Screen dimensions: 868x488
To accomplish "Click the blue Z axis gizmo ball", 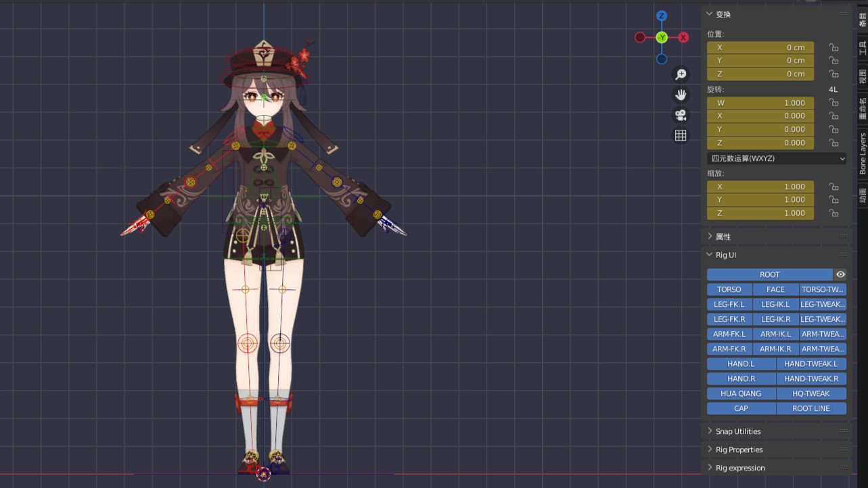I will (x=662, y=16).
